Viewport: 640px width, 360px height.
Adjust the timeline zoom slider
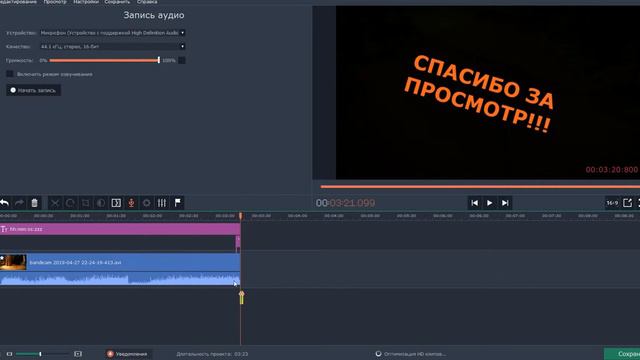[x=42, y=354]
